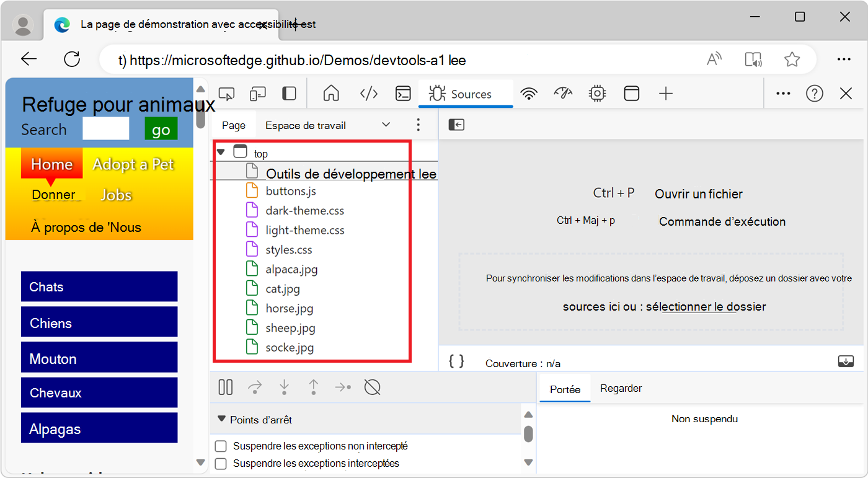Enable pause on uncaught exceptions checkbox
Viewport: 868px width, 478px height.
(x=221, y=446)
